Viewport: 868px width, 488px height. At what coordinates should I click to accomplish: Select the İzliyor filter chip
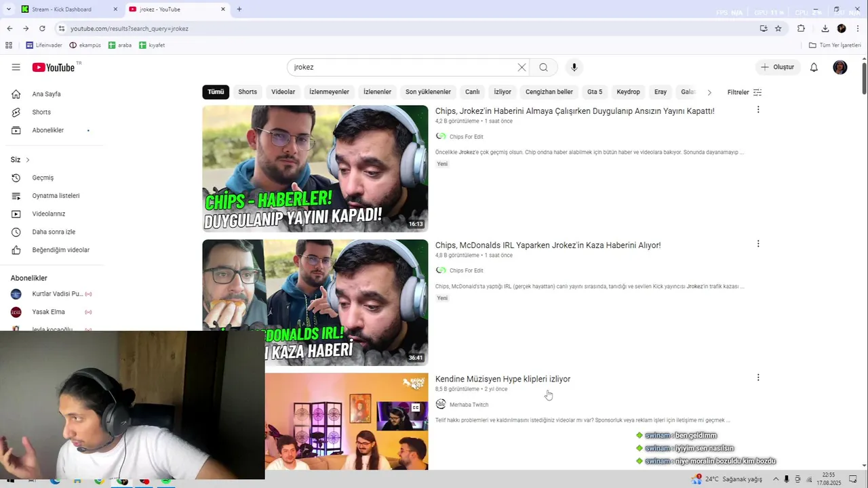point(502,92)
